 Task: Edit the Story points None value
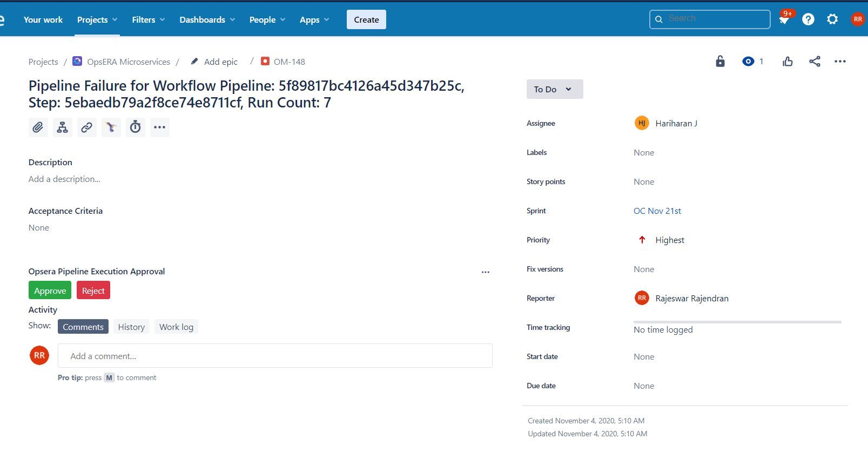click(644, 181)
